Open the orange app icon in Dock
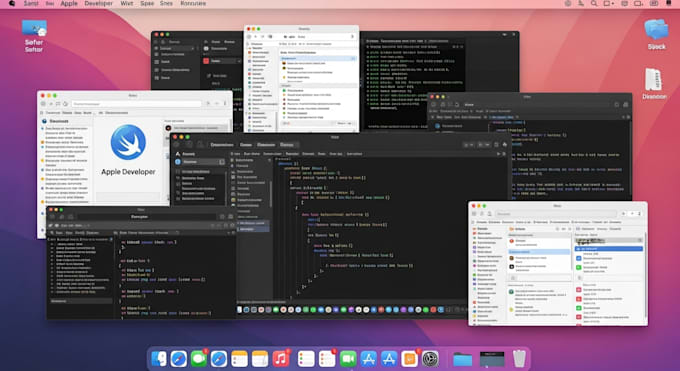680x371 pixels. [409, 359]
